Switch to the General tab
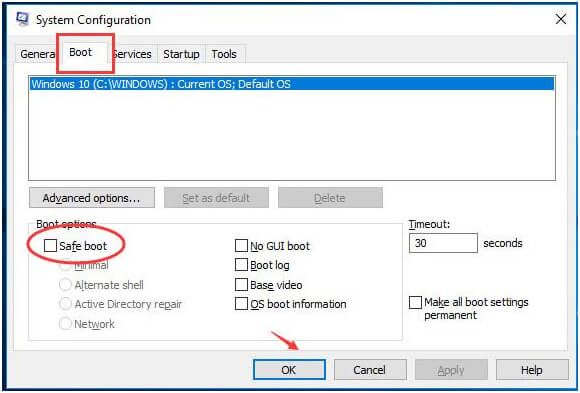This screenshot has height=393, width=580. (x=37, y=54)
